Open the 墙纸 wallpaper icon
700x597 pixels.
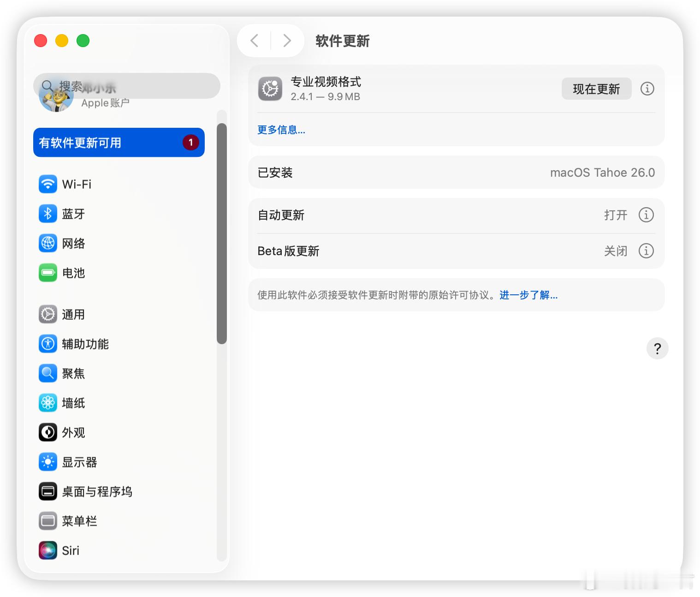48,403
